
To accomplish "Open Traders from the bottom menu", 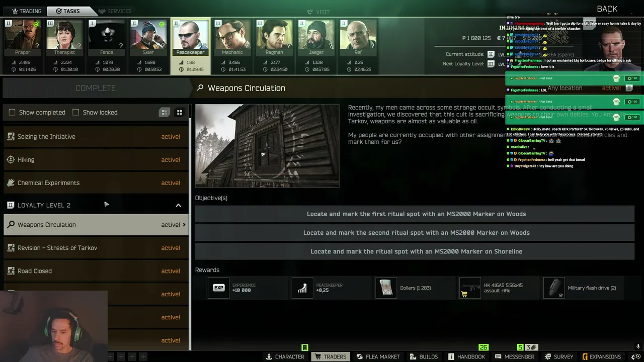I will (331, 356).
